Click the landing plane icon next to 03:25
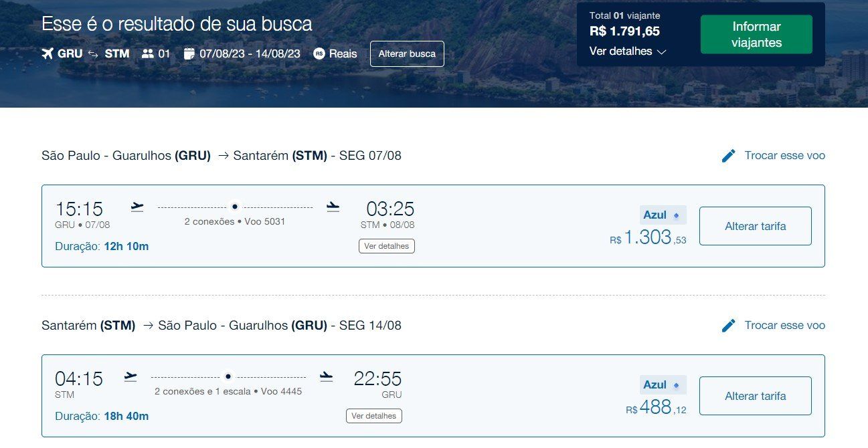Screen dimensions: 868x448 tap(333, 207)
